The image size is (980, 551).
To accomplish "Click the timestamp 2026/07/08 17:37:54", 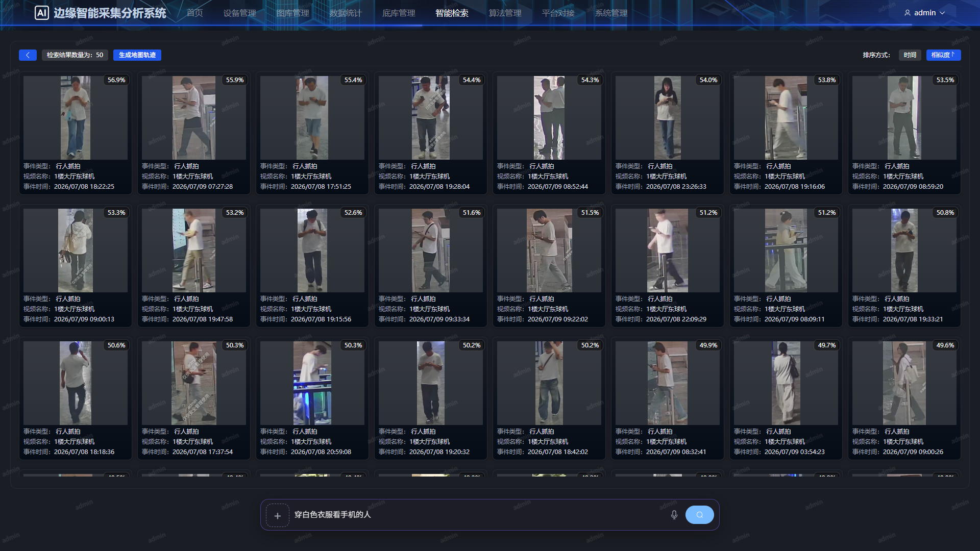I will click(203, 452).
